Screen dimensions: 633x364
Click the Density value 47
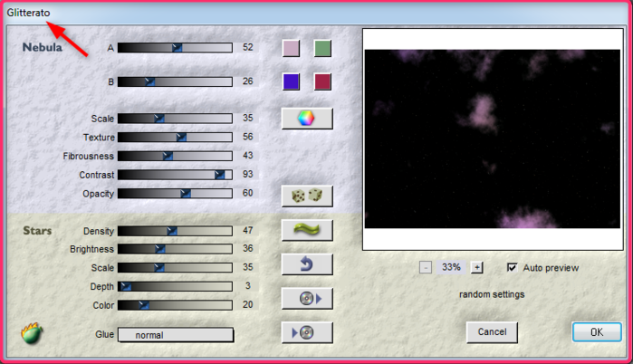click(248, 230)
